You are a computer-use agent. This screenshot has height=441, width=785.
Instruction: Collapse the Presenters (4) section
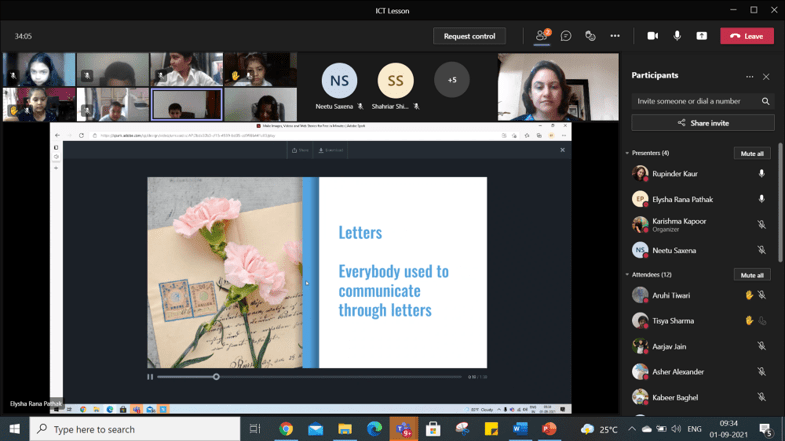[x=627, y=153]
